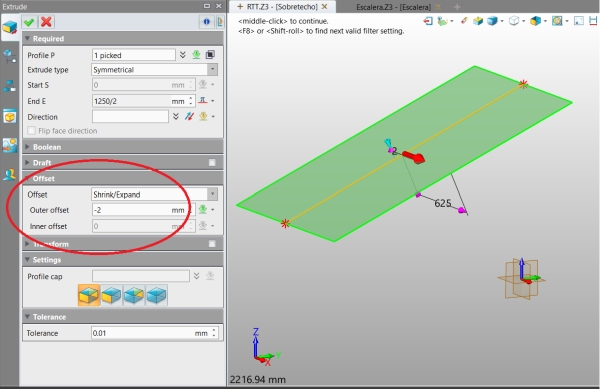The height and width of the screenshot is (389, 600).
Task: Cancel extrude with red X icon
Action: pyautogui.click(x=46, y=22)
